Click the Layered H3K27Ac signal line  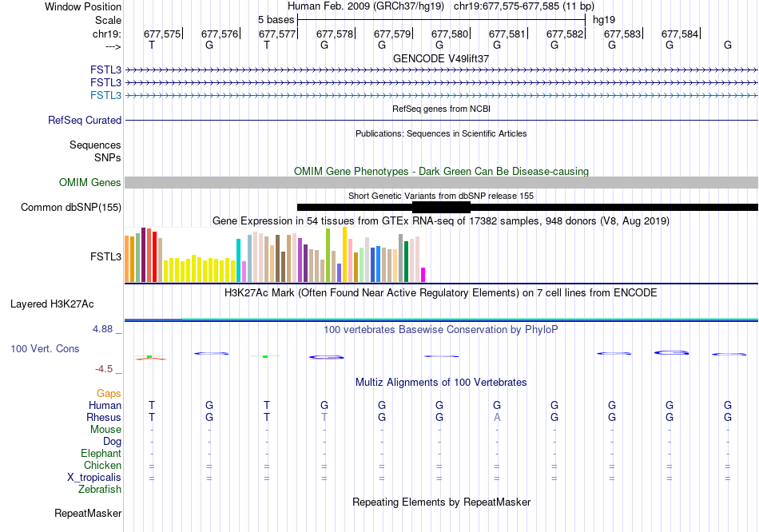(441, 320)
